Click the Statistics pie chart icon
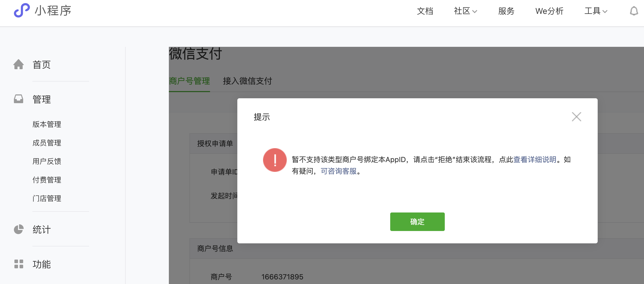The height and width of the screenshot is (284, 644). click(19, 229)
